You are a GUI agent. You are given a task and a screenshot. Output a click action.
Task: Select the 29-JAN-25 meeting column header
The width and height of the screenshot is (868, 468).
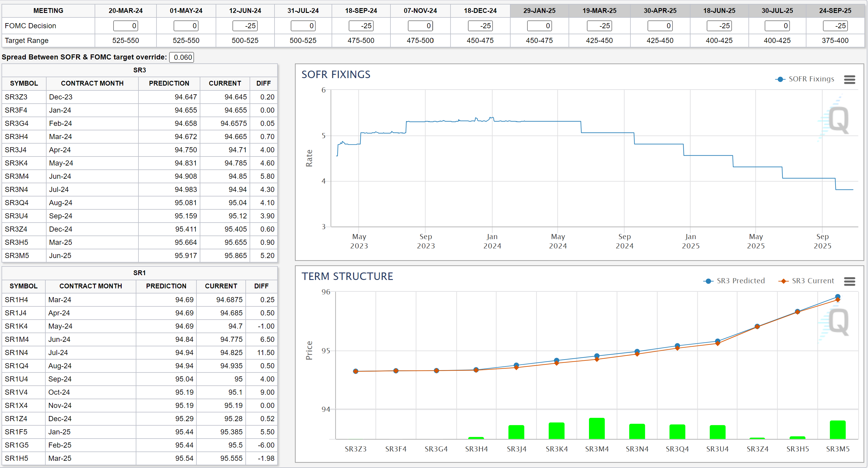tap(539, 11)
